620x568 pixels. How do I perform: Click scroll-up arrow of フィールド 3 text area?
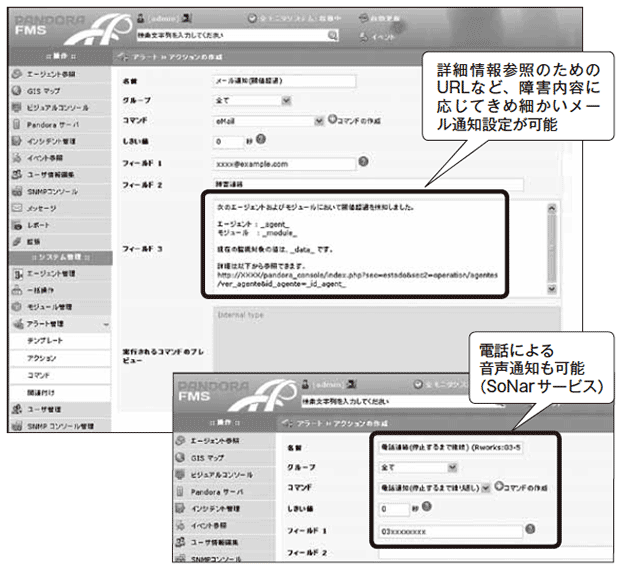click(552, 208)
